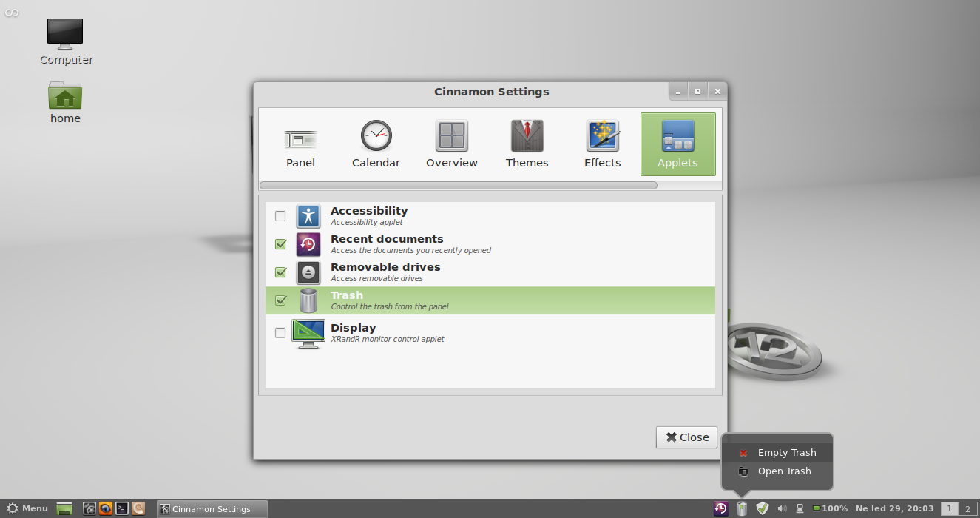Launch Cinnamon Settings from panel launcher

(x=89, y=508)
